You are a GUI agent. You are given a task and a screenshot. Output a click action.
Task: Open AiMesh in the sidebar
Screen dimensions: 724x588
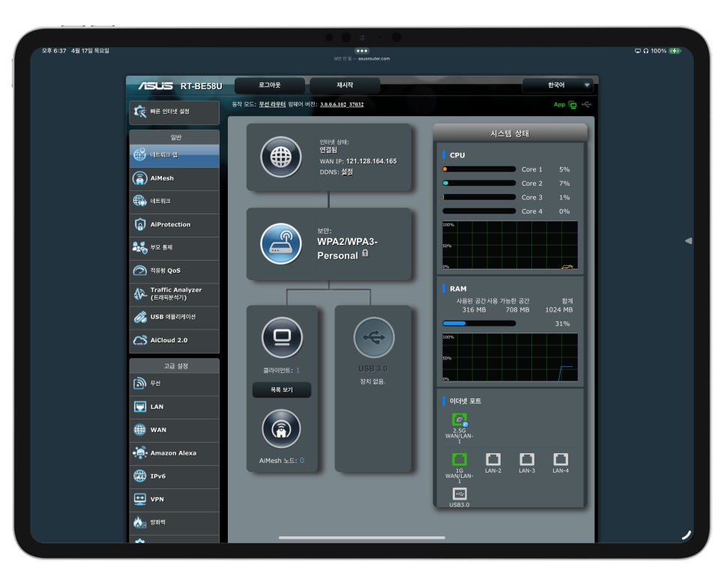coord(175,178)
